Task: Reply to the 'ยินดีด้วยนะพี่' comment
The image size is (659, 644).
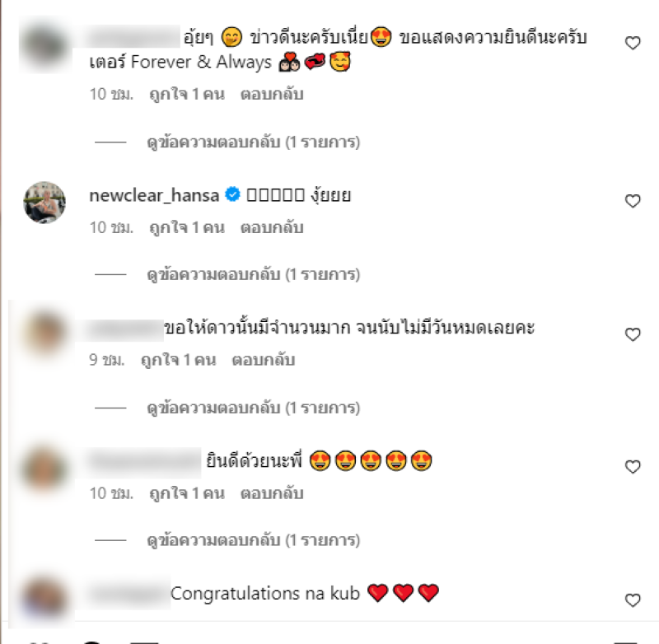Action: click(x=272, y=493)
